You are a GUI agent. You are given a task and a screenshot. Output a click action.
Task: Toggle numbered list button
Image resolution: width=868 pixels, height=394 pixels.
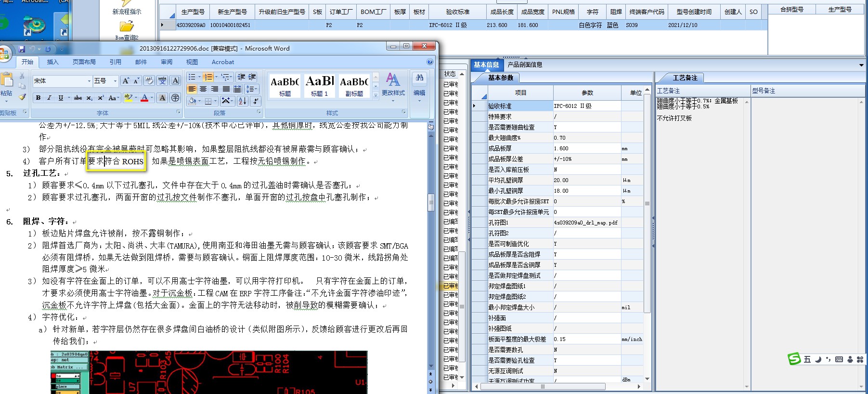point(208,77)
